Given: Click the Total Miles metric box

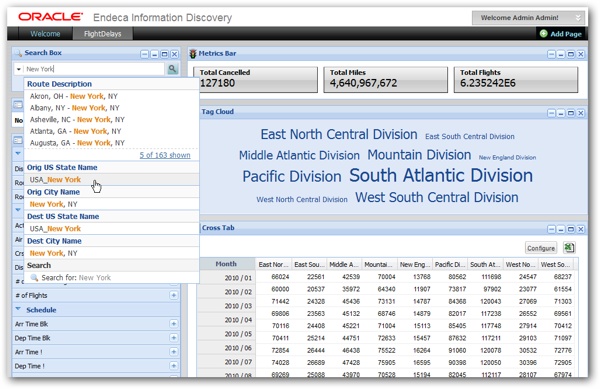Looking at the screenshot, I should [385, 80].
